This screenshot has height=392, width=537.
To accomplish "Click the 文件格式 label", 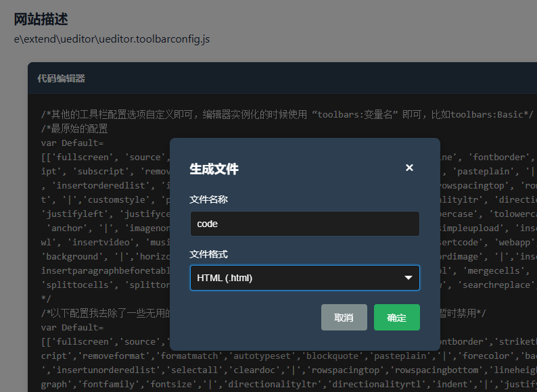I will (208, 254).
